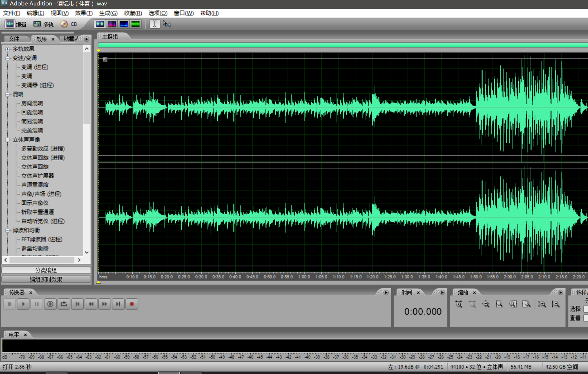Viewport: 588px width, 374px height.
Task: Open the 帮助 menu
Action: tap(209, 13)
